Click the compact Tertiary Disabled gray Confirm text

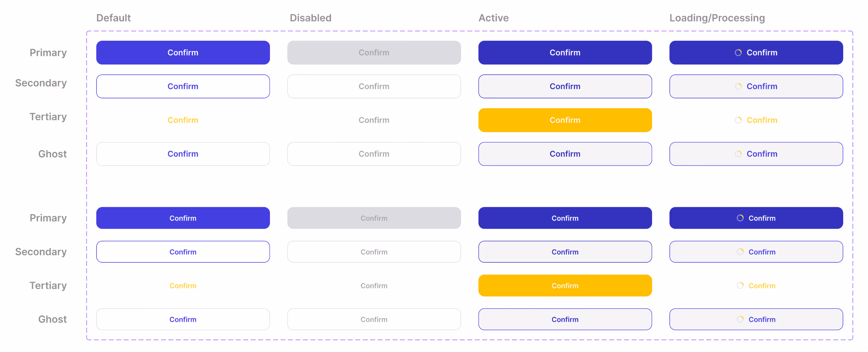[x=374, y=285]
